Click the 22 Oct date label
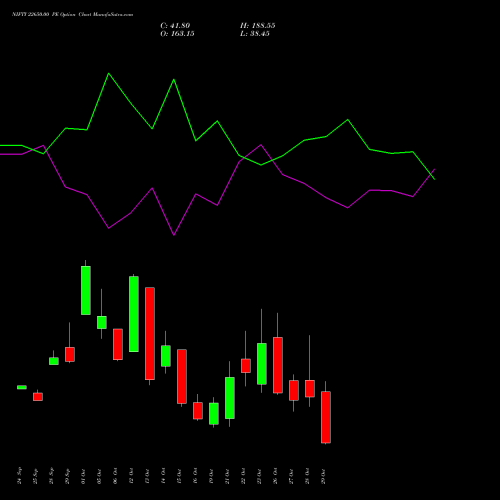The width and height of the screenshot is (500, 500). [x=244, y=476]
